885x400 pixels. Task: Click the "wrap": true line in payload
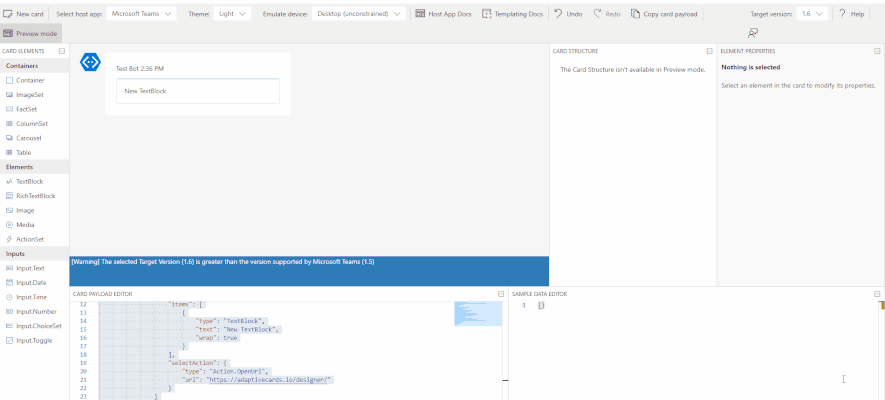click(216, 338)
